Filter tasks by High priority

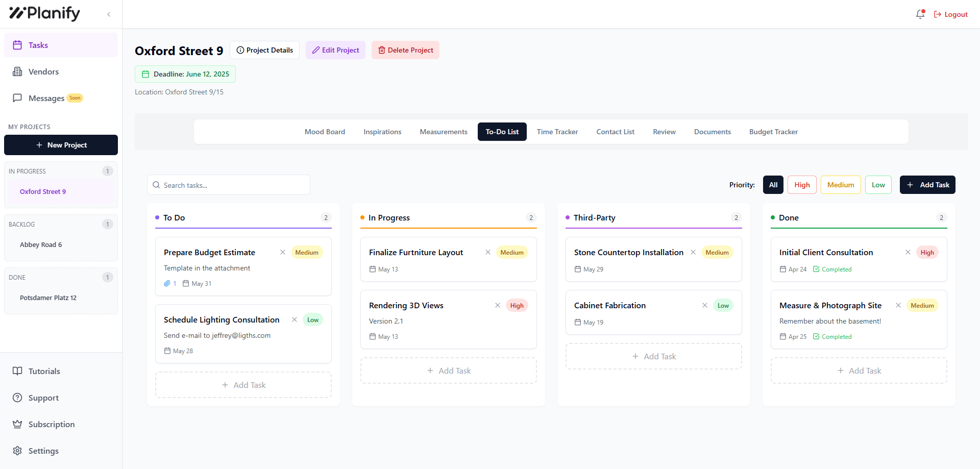tap(802, 185)
